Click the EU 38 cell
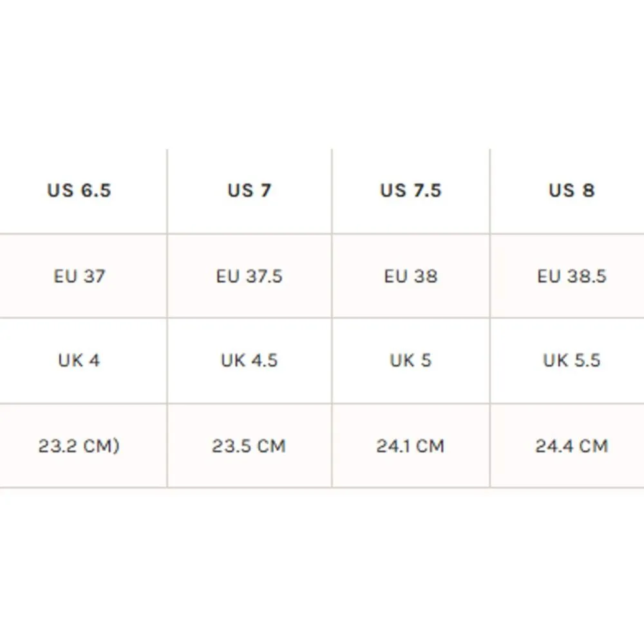The height and width of the screenshot is (644, 644). click(410, 276)
